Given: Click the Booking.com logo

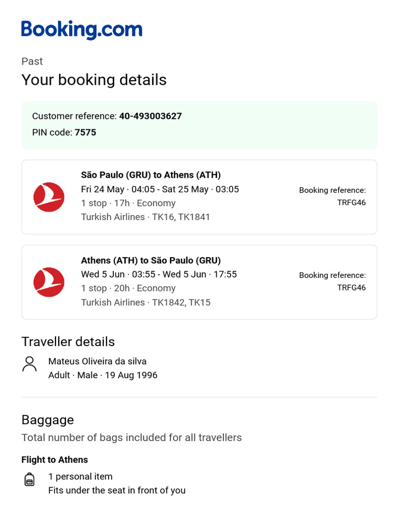Looking at the screenshot, I should click(x=82, y=30).
